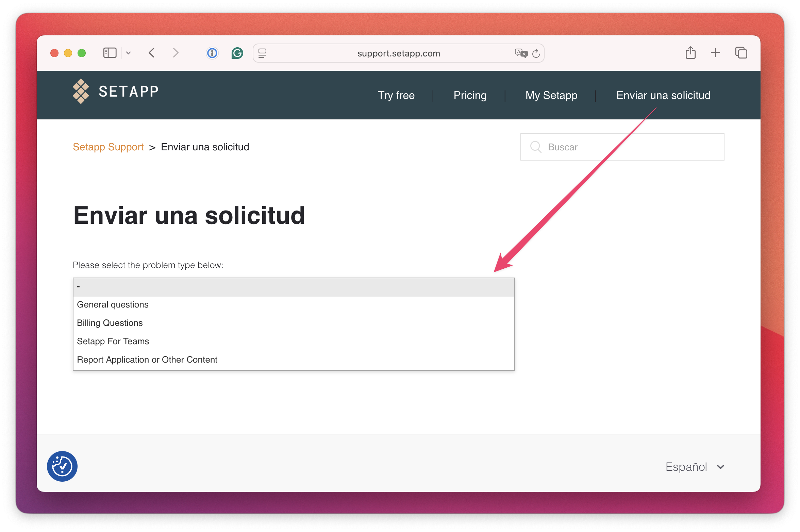Go back with the back arrow
This screenshot has width=800, height=532.
tap(152, 53)
